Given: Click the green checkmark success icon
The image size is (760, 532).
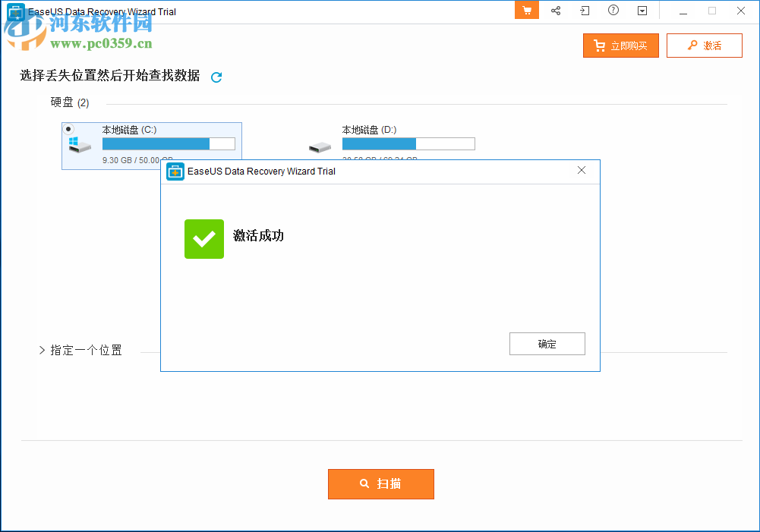Looking at the screenshot, I should point(203,239).
